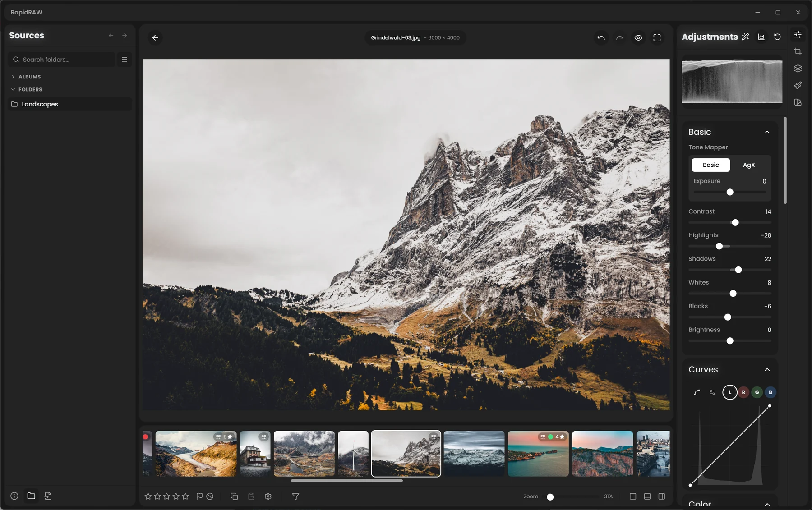Screen dimensions: 812x510
Task: Open Grindelwald-03.jpg filename label
Action: [396, 38]
